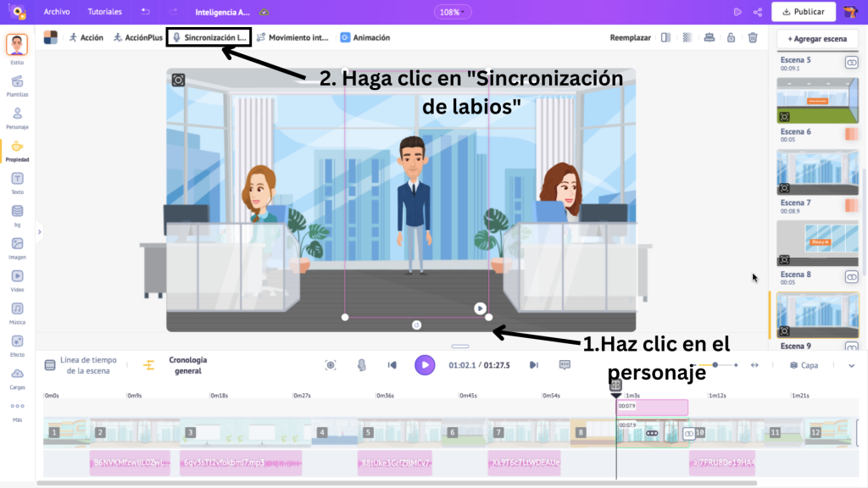Click the Animaker logo in the top bar
Viewport: 868px width, 488px height.
(18, 12)
